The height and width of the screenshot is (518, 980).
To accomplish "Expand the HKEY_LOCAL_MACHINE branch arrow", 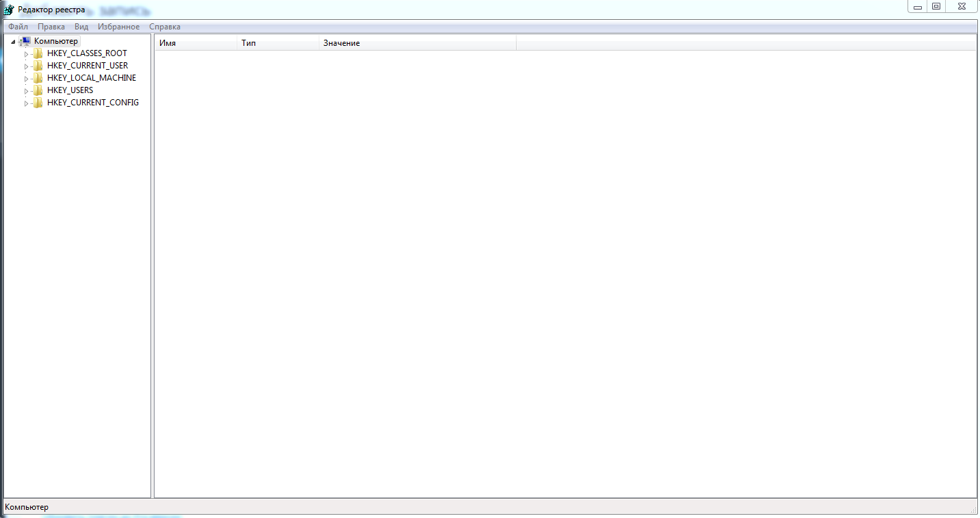I will 26,79.
